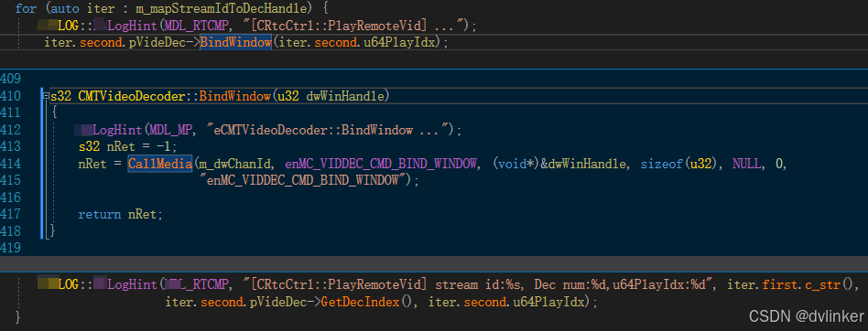Click CMTVideoDecoder class name on line 410
This screenshot has height=331, width=868.
pyautogui.click(x=131, y=96)
